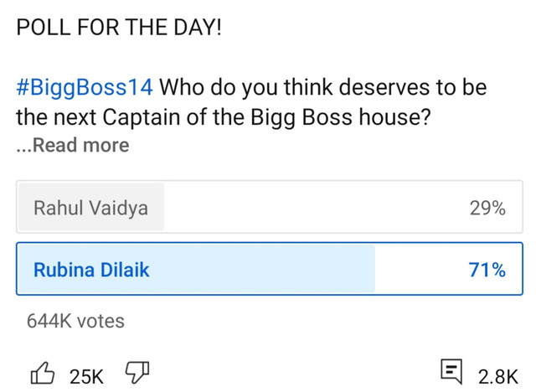The height and width of the screenshot is (392, 536).
Task: Click the POLL FOR THE DAY! heading
Action: (119, 26)
